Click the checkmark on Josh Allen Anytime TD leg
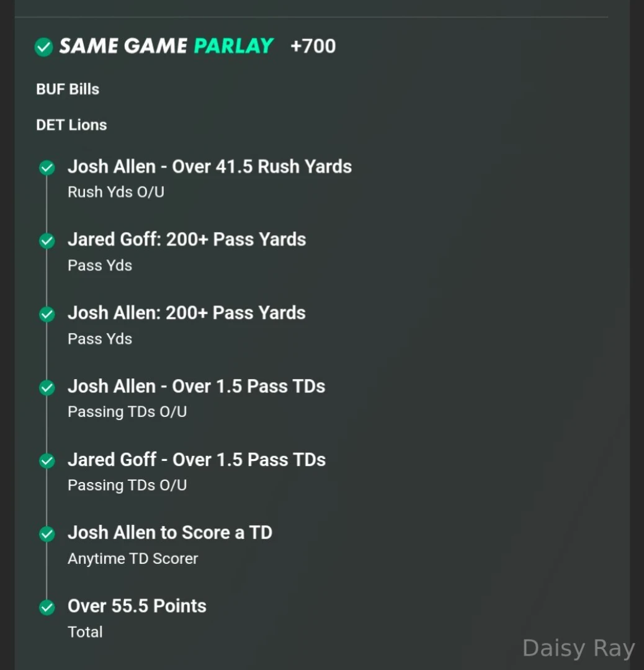The image size is (644, 670). [47, 534]
